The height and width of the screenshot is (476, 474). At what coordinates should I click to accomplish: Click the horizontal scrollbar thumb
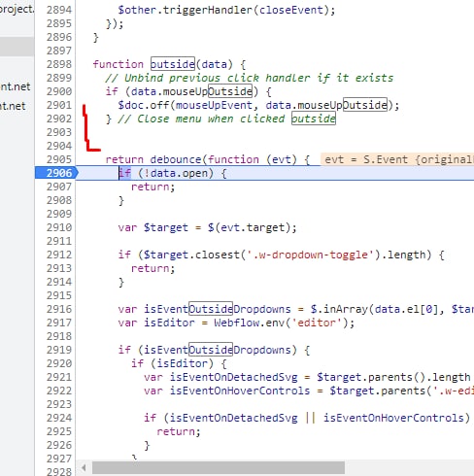(219, 467)
